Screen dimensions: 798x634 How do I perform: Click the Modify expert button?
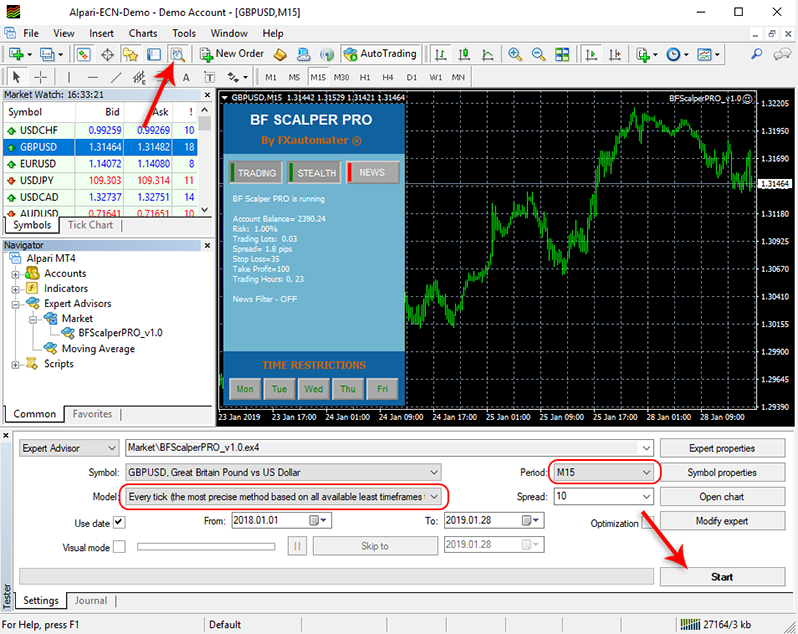click(722, 521)
